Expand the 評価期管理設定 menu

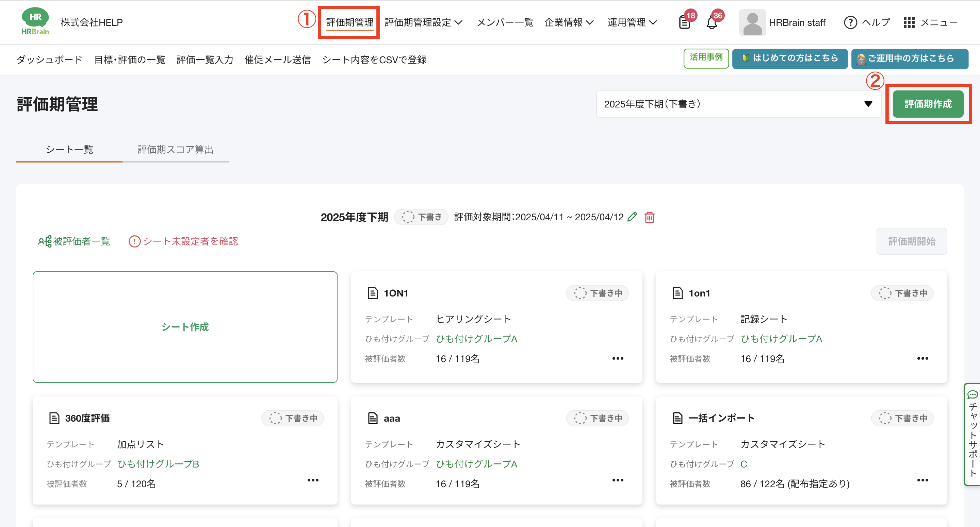(423, 22)
